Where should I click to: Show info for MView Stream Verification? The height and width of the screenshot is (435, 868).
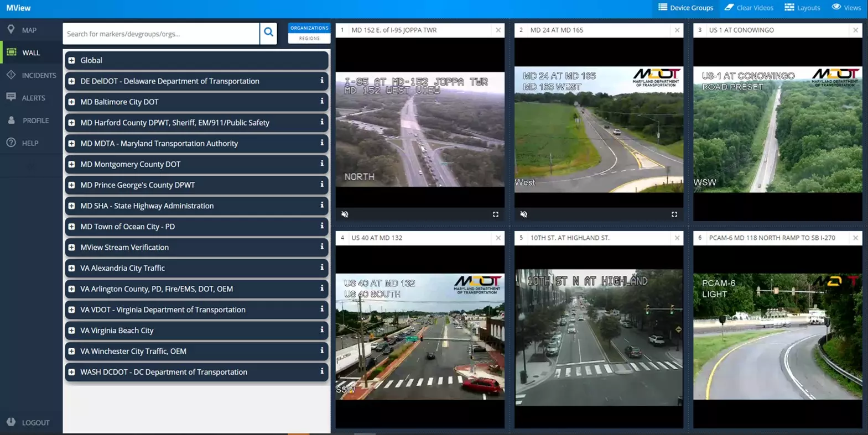click(x=322, y=247)
